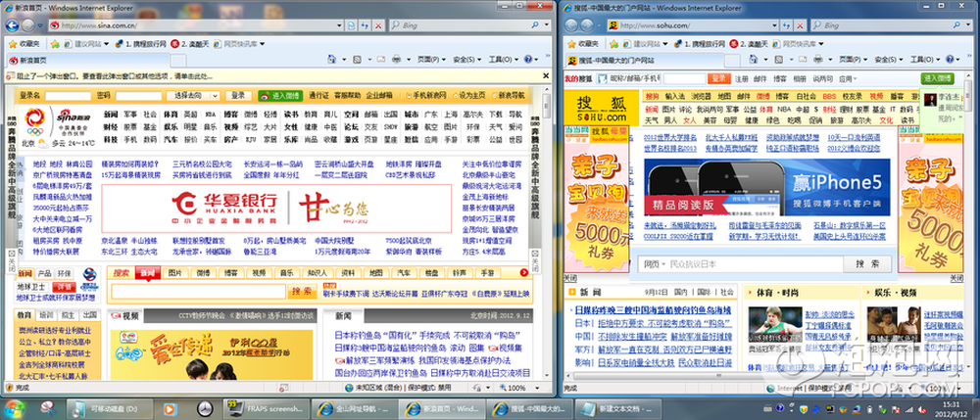This screenshot has height=420, width=980.
Task: Add to favorites bar in the Sina window
Action: (x=55, y=44)
